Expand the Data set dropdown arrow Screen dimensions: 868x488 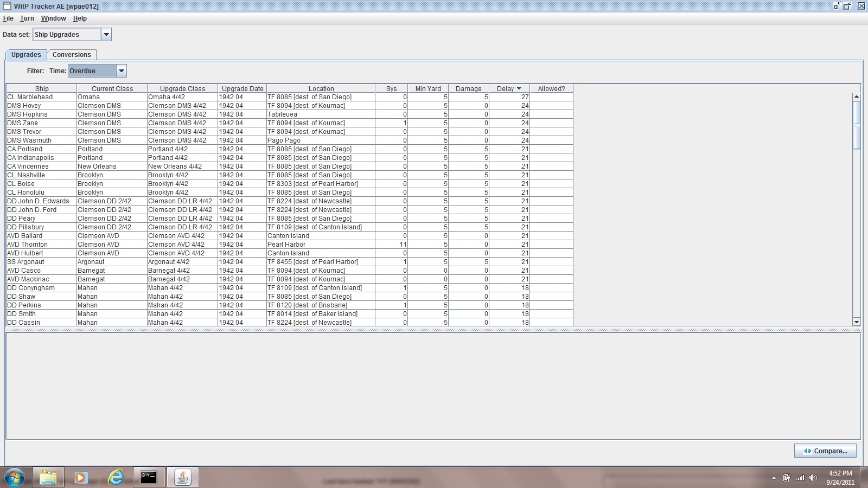pos(106,35)
